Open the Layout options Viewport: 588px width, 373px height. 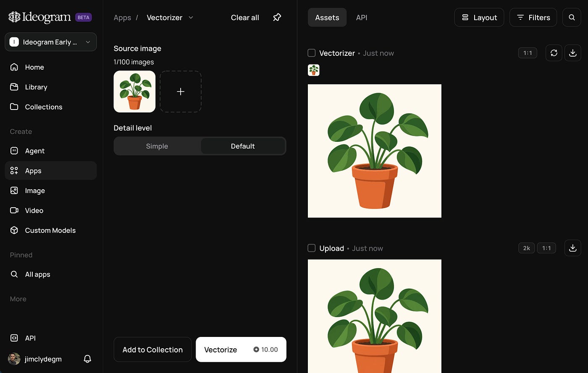coord(479,17)
